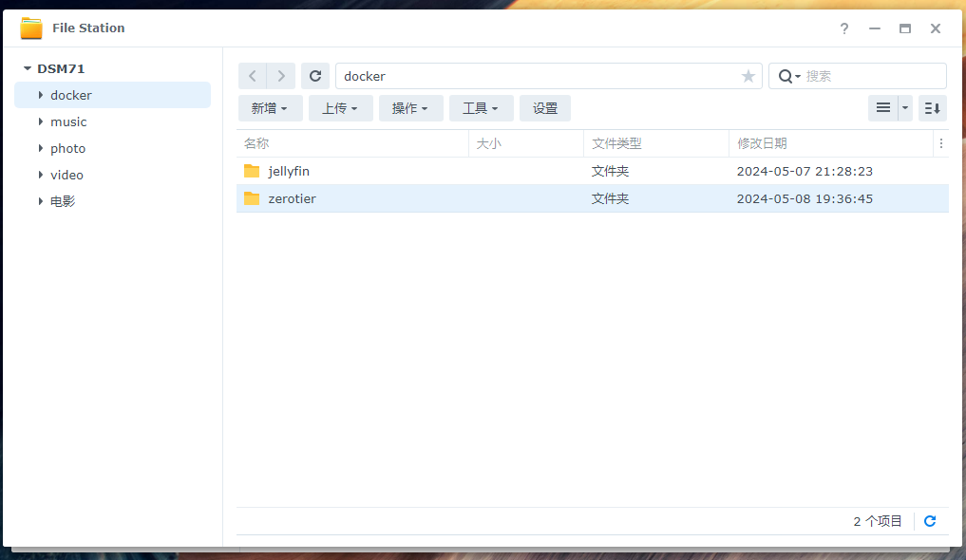Click the back navigation arrow
The height and width of the screenshot is (560, 966).
(x=252, y=76)
